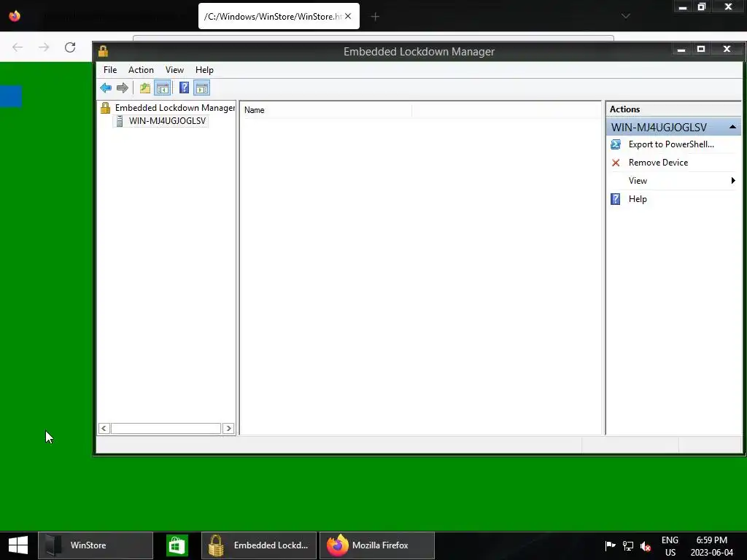Screen dimensions: 747x560
Task: Select the WIN-MJ4UGJOGLSV device in tree
Action: coord(167,121)
